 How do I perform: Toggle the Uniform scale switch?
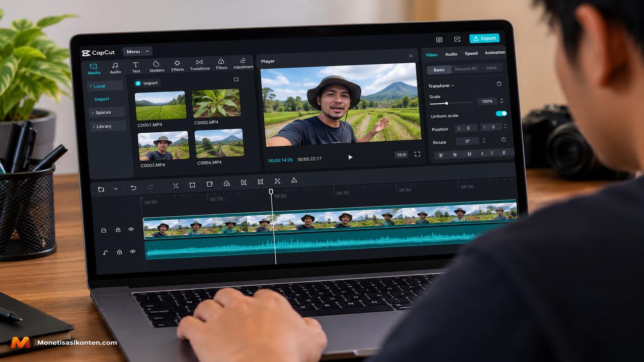[501, 114]
